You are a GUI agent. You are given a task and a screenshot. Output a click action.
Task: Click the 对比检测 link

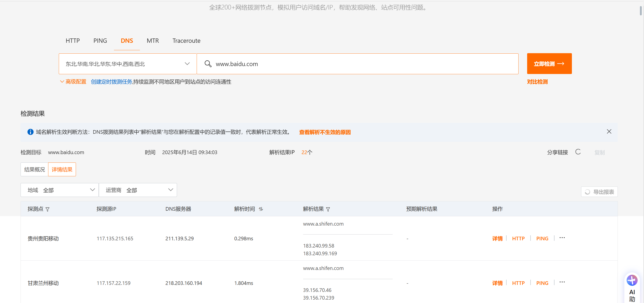click(x=537, y=82)
